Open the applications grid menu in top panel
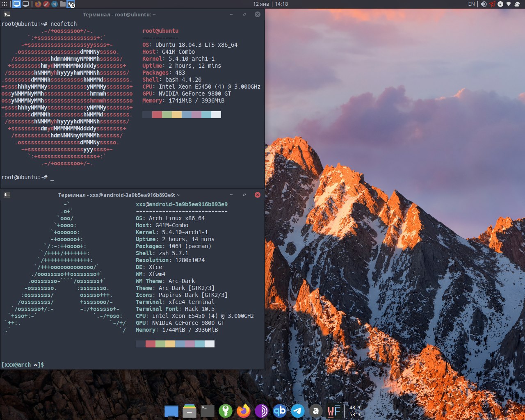This screenshot has width=525, height=420. coord(5,4)
